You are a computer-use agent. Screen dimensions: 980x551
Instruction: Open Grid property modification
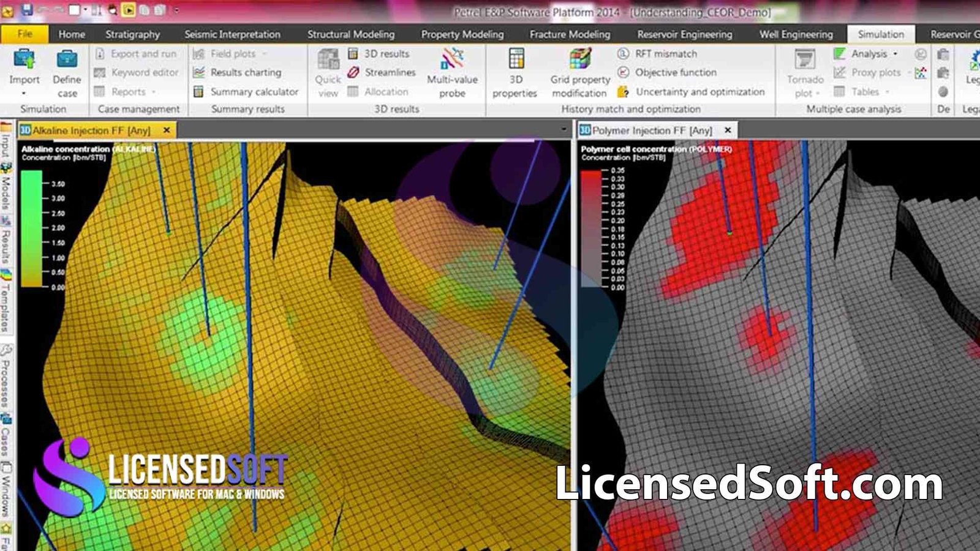tap(580, 73)
